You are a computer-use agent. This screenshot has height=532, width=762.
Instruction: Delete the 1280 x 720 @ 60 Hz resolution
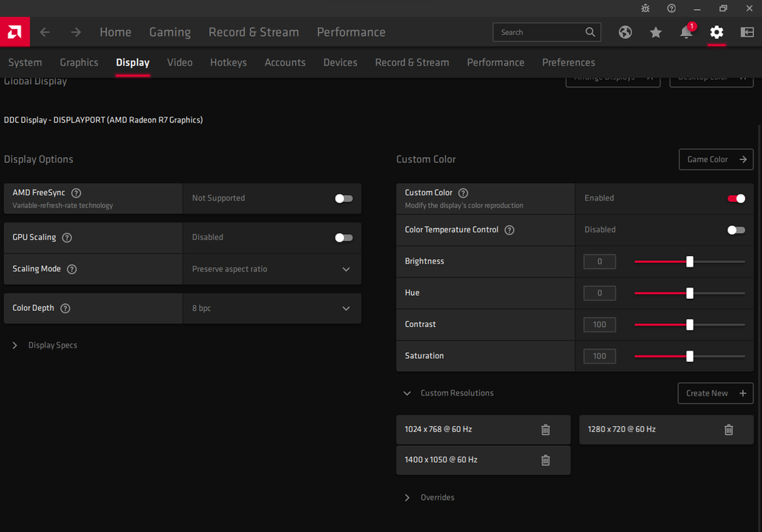(728, 430)
